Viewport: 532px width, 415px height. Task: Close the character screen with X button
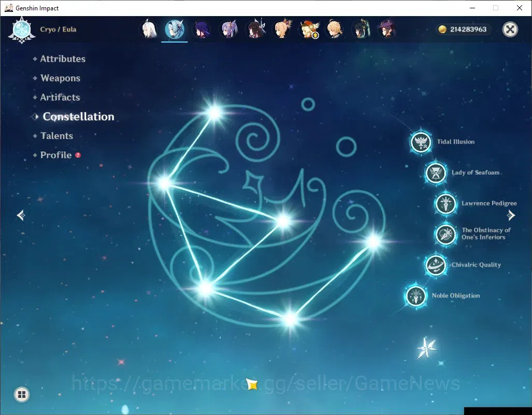510,29
